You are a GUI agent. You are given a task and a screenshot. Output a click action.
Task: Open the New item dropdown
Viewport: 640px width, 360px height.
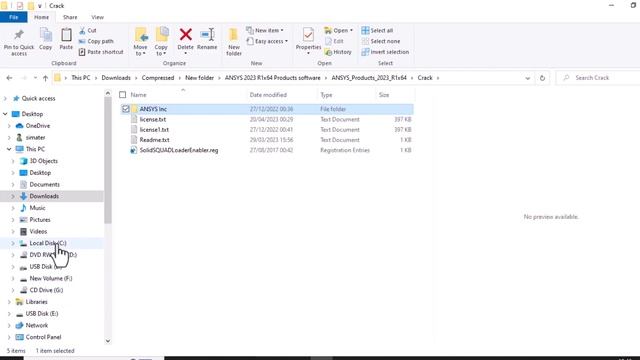point(265,31)
